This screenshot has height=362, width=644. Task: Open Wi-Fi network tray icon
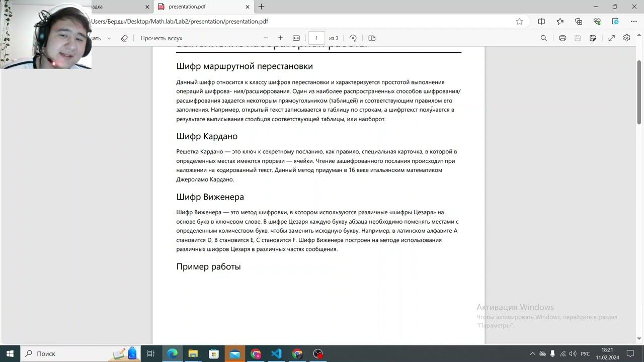click(x=563, y=354)
